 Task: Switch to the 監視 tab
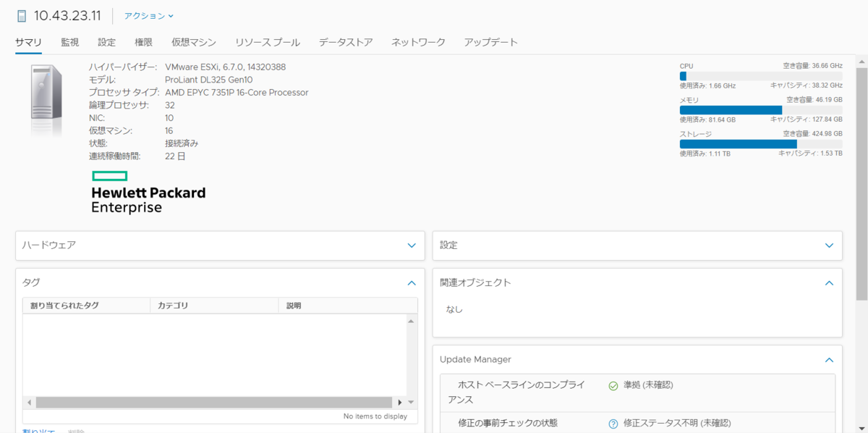pos(69,42)
